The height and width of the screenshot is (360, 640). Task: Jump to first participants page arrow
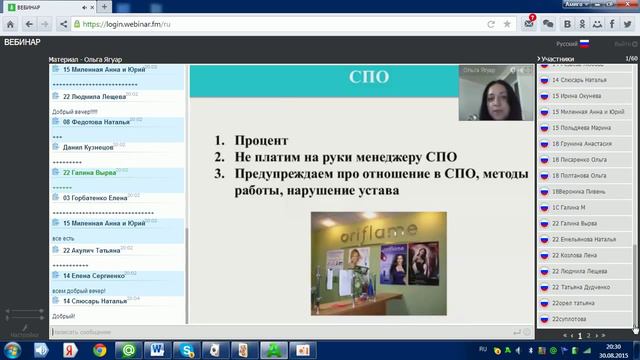565,336
